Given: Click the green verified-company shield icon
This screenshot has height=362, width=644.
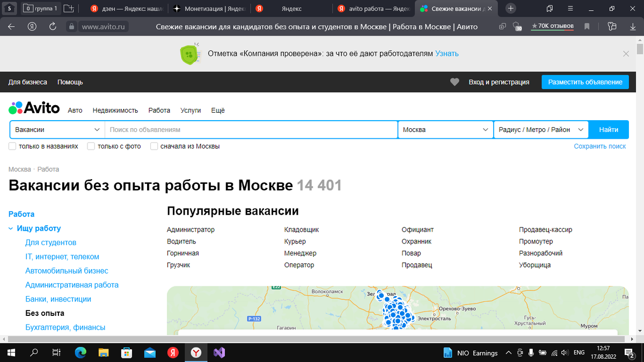Looking at the screenshot, I should (188, 54).
